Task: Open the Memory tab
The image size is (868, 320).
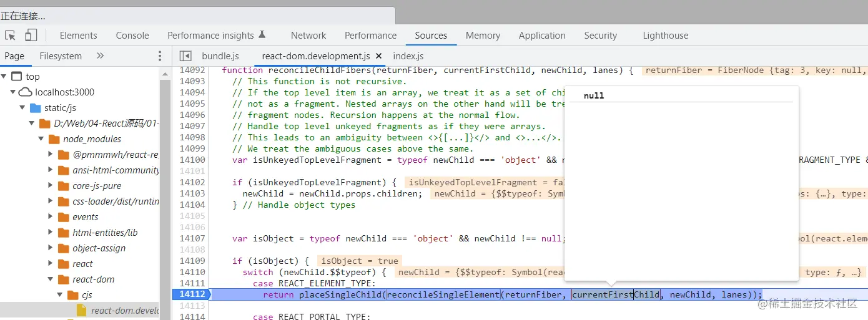Action: click(483, 36)
